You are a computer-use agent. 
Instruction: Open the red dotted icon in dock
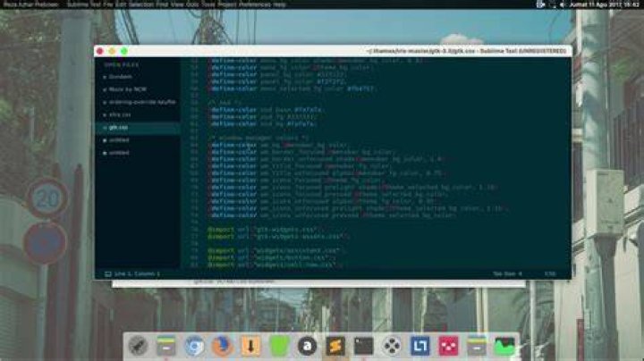448,346
